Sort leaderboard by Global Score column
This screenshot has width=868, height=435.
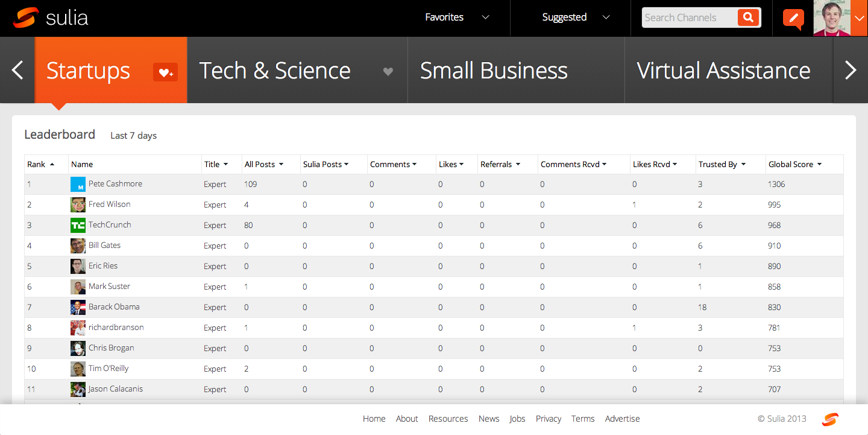point(795,164)
